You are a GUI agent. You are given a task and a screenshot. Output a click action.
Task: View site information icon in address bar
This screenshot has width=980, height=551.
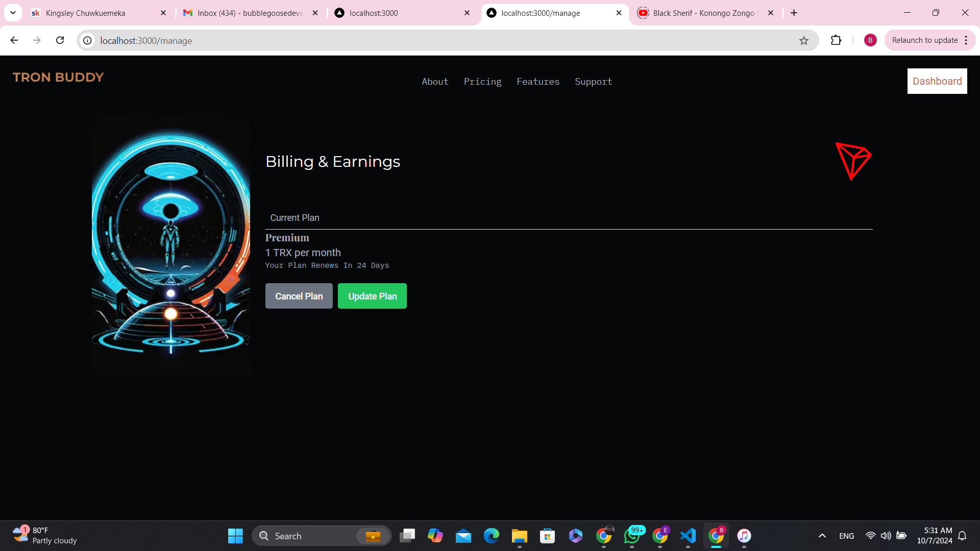(x=88, y=41)
